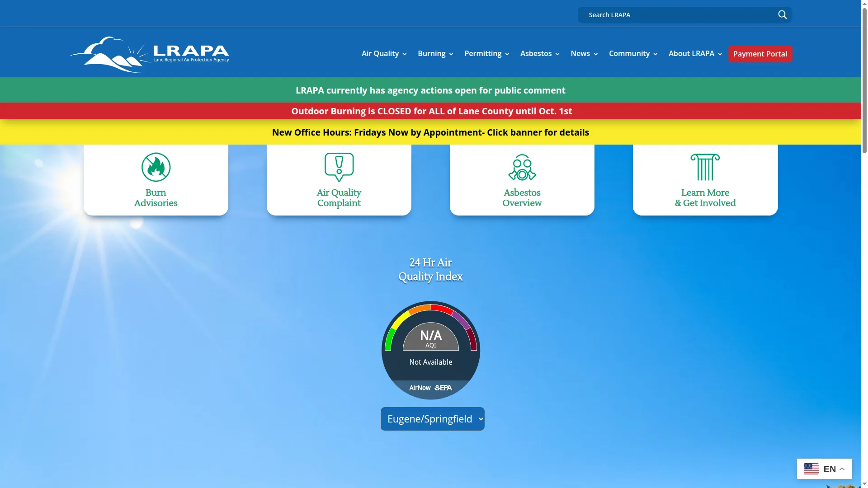Expand the Community chevron arrow
This screenshot has width=868, height=488.
click(x=656, y=54)
